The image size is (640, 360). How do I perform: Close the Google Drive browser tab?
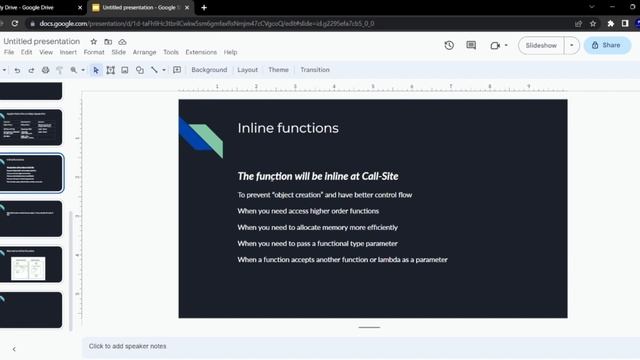point(80,7)
